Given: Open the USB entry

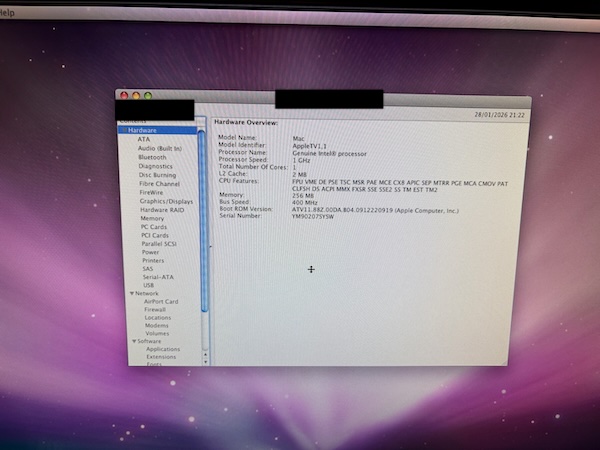Looking at the screenshot, I should click(x=148, y=285).
